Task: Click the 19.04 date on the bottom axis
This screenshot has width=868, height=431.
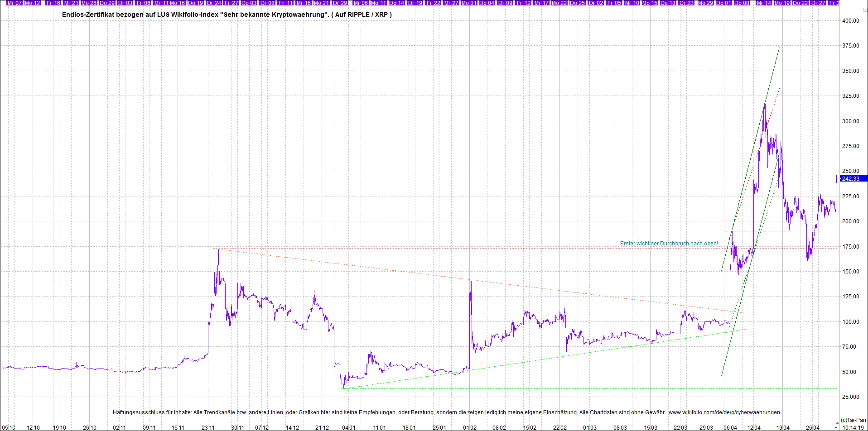Action: pos(783,427)
